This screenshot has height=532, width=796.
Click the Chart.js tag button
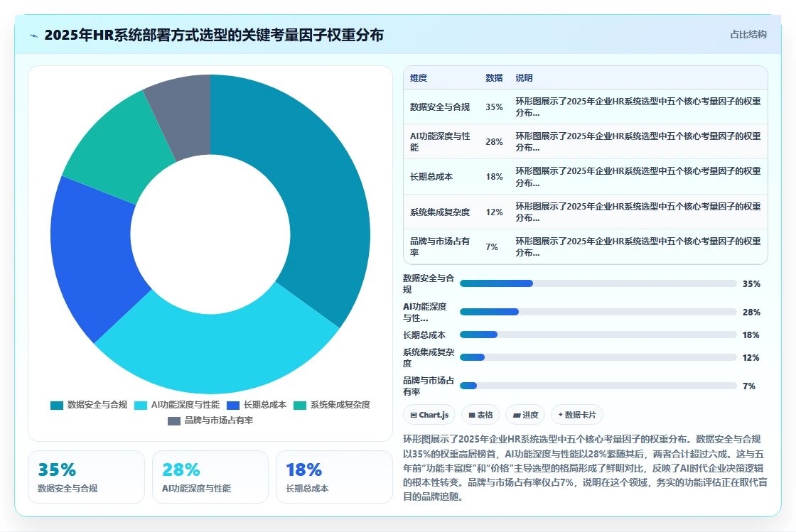[429, 415]
